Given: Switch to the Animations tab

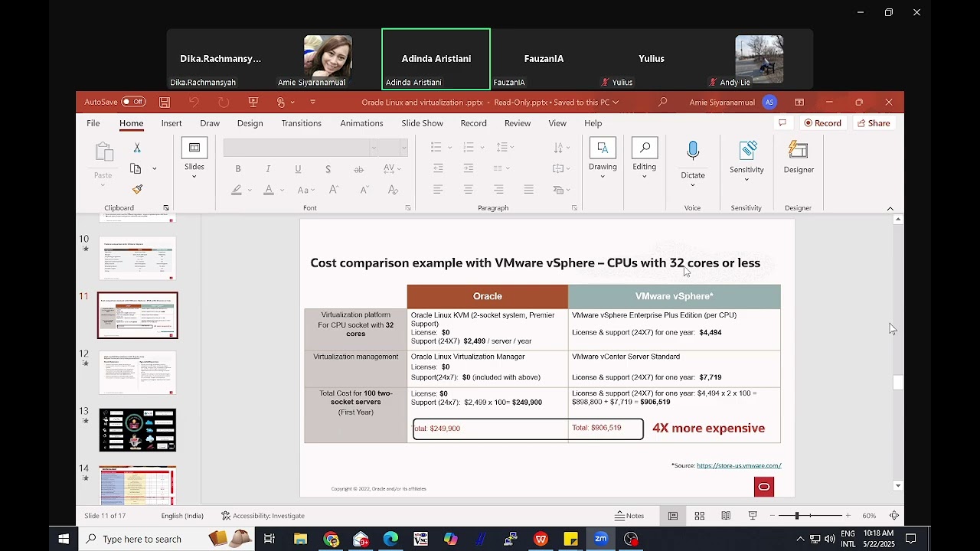Looking at the screenshot, I should [x=361, y=123].
